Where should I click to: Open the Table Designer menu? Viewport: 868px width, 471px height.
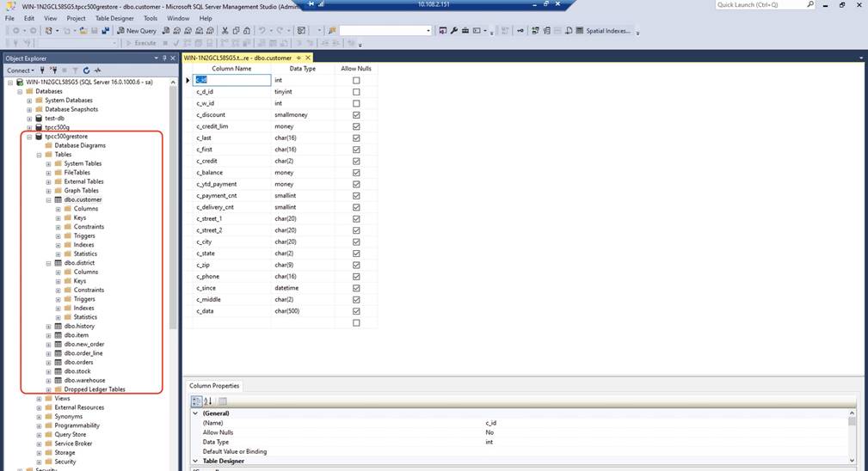pos(114,18)
